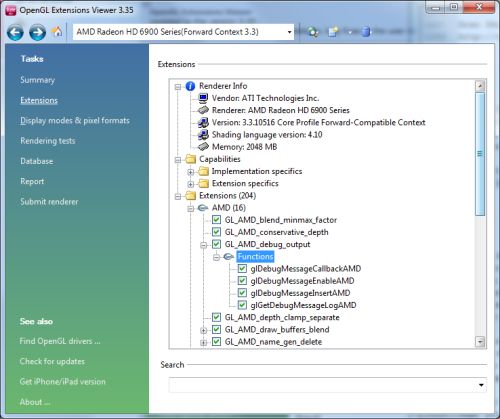Viewport: 500px width, 419px height.
Task: Click the blue info icon for Renderer Info
Action: pos(190,86)
